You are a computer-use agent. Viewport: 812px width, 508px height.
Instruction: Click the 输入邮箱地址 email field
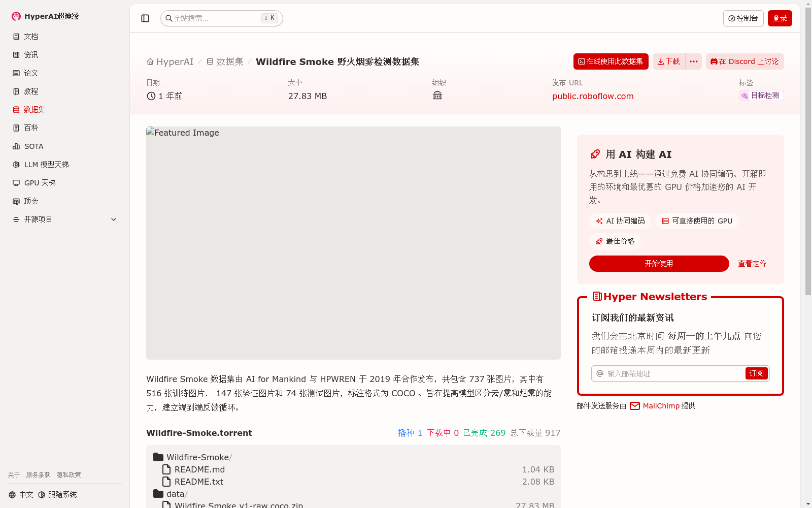click(668, 373)
